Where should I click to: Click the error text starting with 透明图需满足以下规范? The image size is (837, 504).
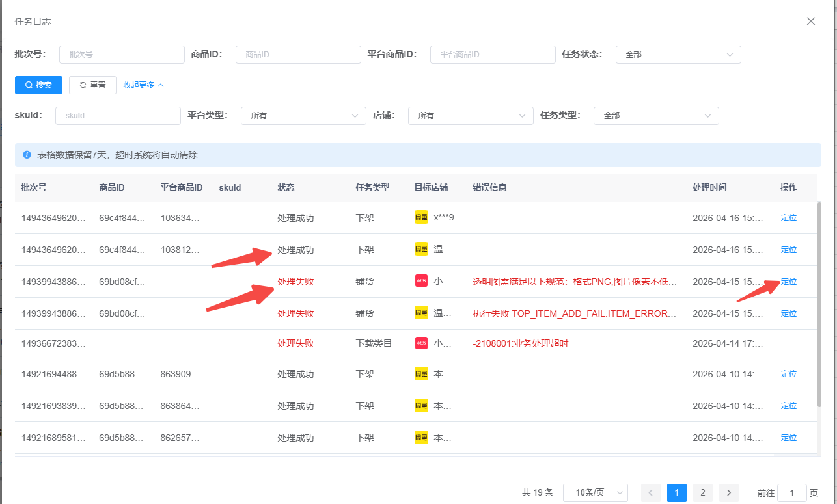[575, 282]
